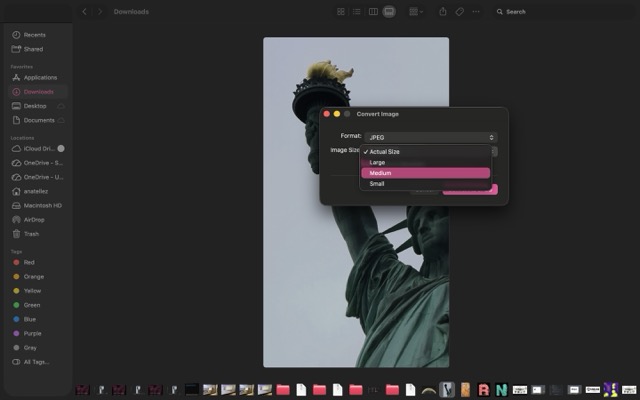Open Trash in the sidebar
This screenshot has width=640, height=400.
[38, 234]
